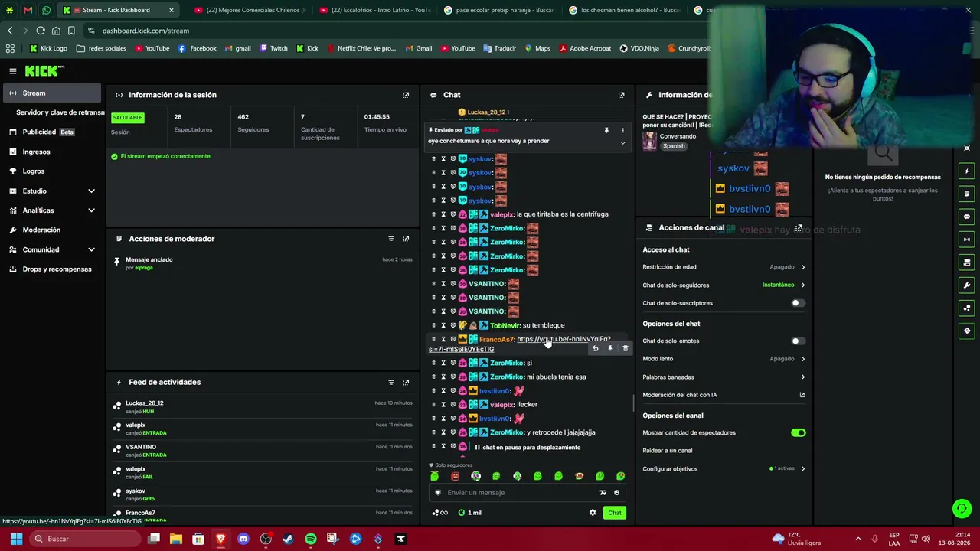Reply to FrancoAs7's hovered message
The height and width of the screenshot is (551, 980).
[x=595, y=348]
